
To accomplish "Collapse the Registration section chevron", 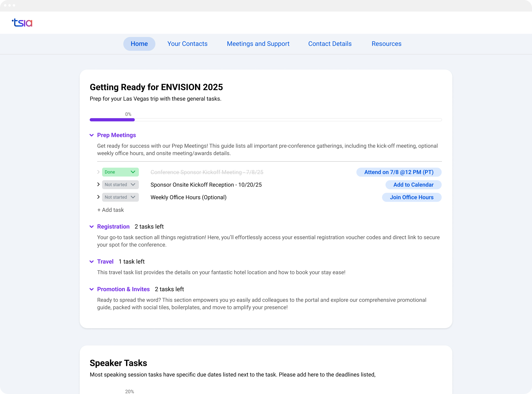I will 92,227.
